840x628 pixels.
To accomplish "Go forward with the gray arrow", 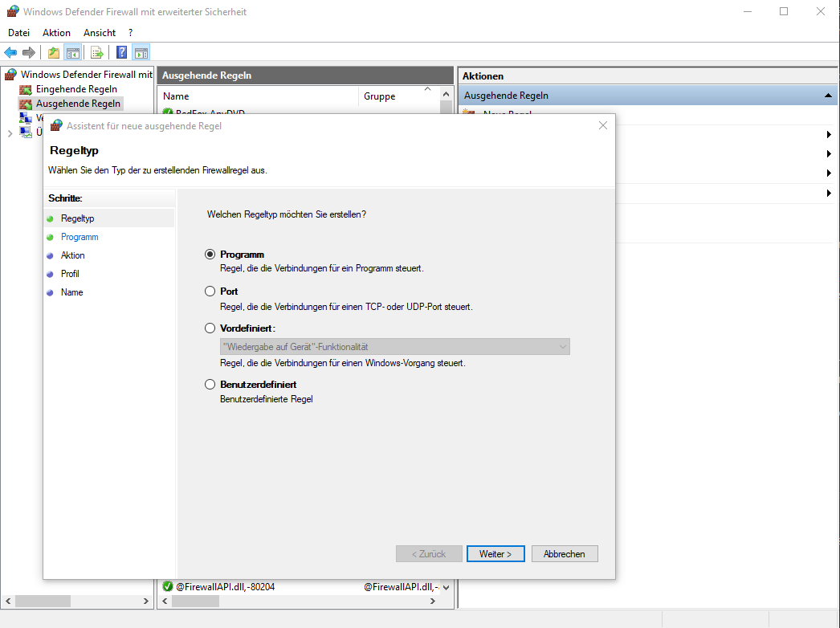I will (29, 52).
